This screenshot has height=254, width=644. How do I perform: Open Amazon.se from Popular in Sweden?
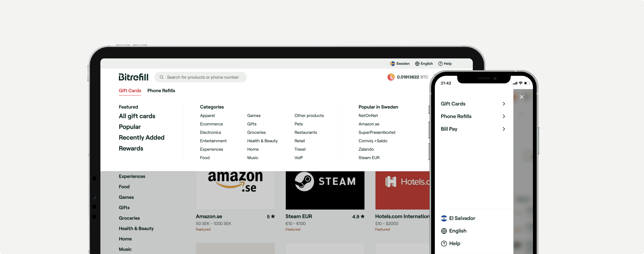[x=369, y=124]
